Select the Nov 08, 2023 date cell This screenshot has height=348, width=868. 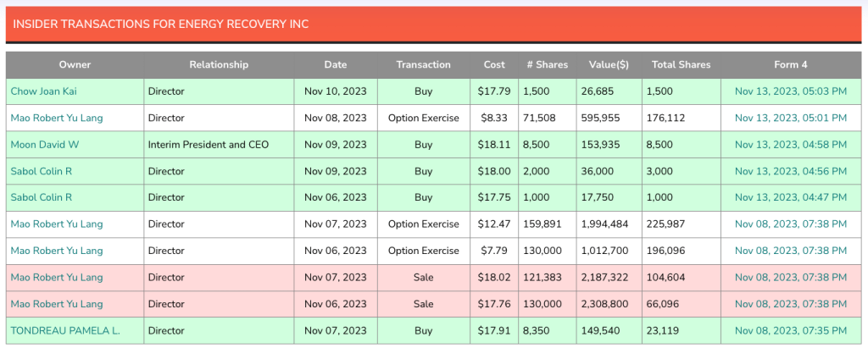click(336, 118)
